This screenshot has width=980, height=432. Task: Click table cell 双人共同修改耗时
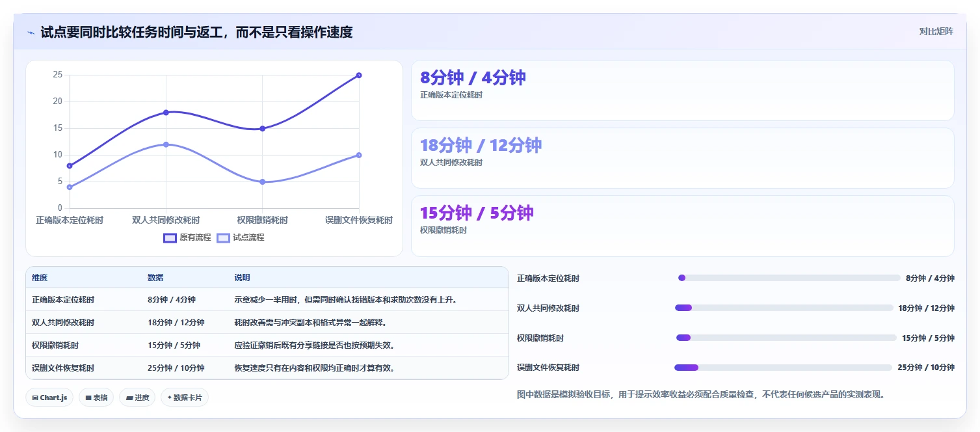[63, 323]
